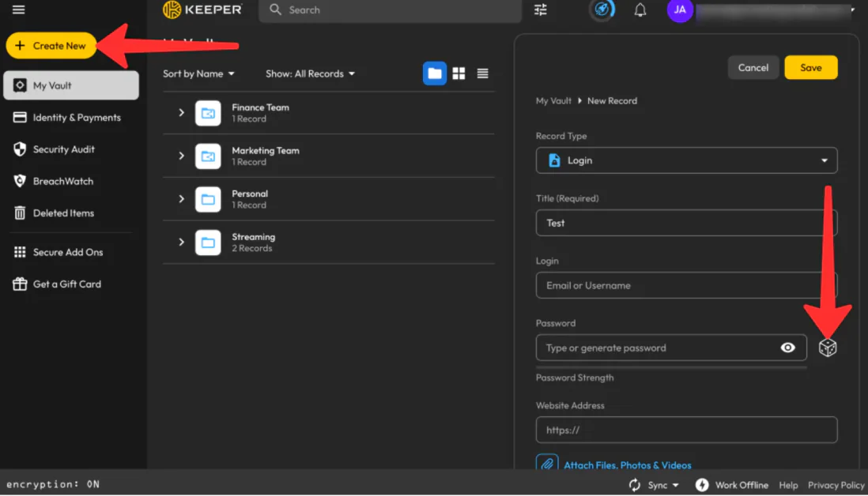Toggle password visibility eye icon

pyautogui.click(x=787, y=348)
